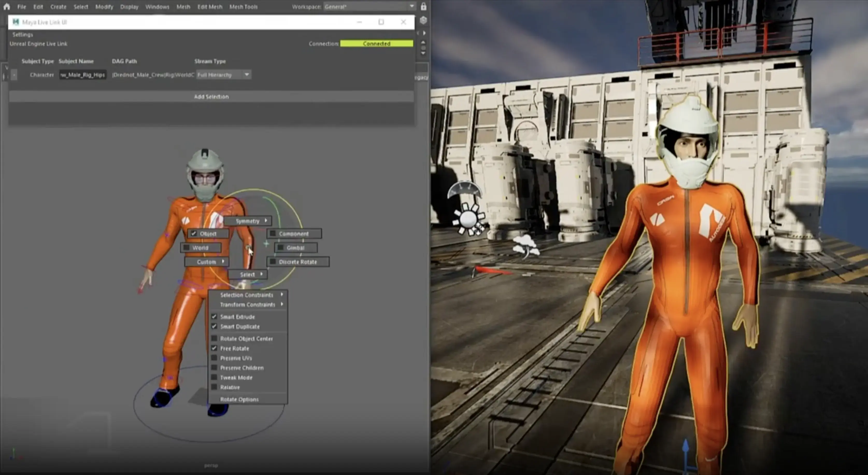Open the Settings menu in Live Link
868x475 pixels.
[x=23, y=35]
